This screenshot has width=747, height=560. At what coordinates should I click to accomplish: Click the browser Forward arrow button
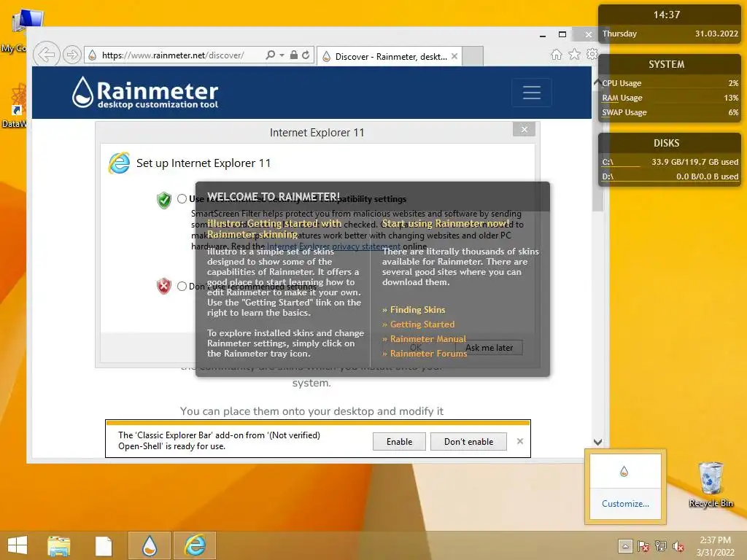coord(72,55)
